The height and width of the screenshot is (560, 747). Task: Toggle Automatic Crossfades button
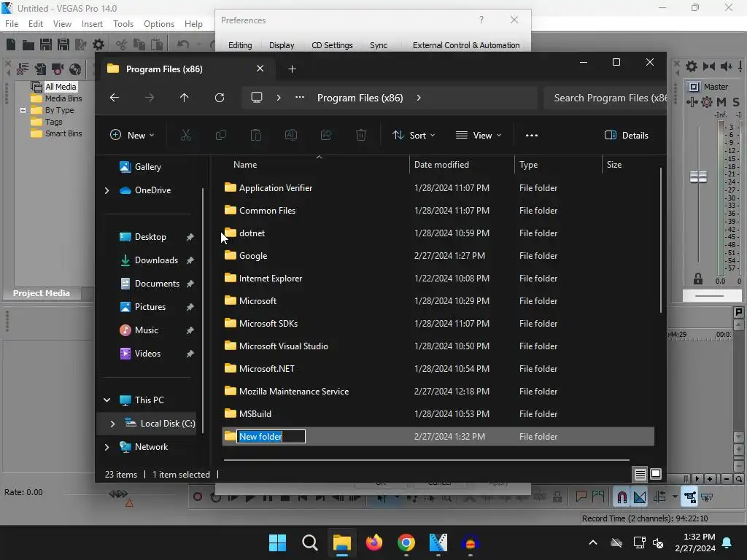coord(639,497)
